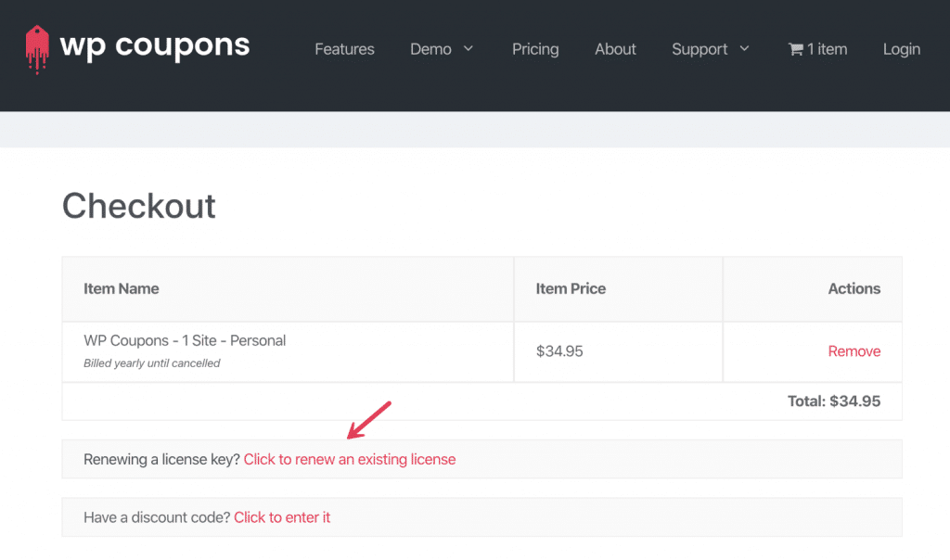Click the Login link in navigation
Viewport: 950px width, 560px height.
click(x=901, y=49)
